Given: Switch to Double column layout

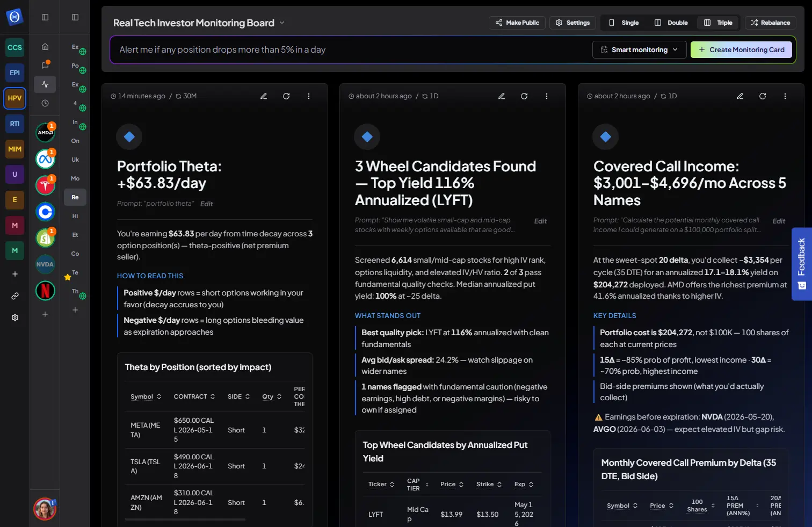Looking at the screenshot, I should point(671,23).
